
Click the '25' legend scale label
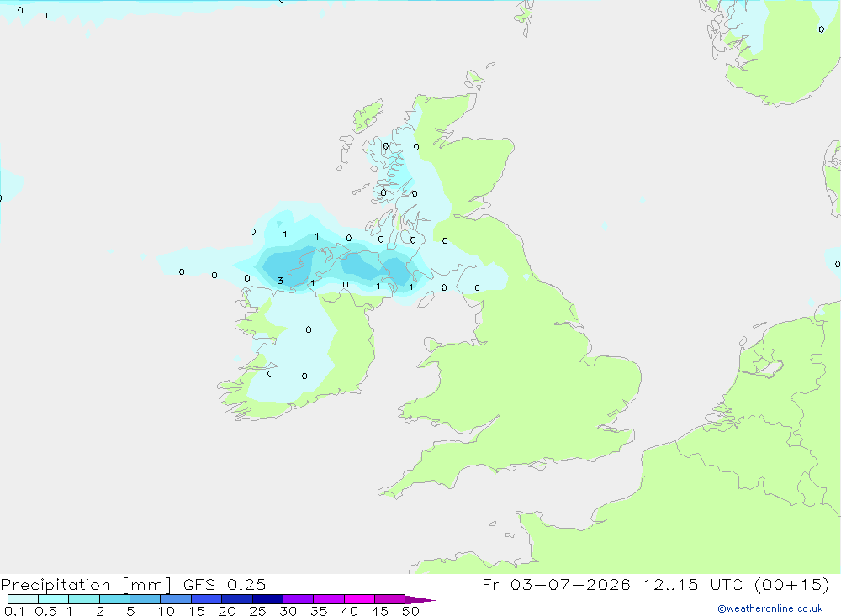click(258, 611)
